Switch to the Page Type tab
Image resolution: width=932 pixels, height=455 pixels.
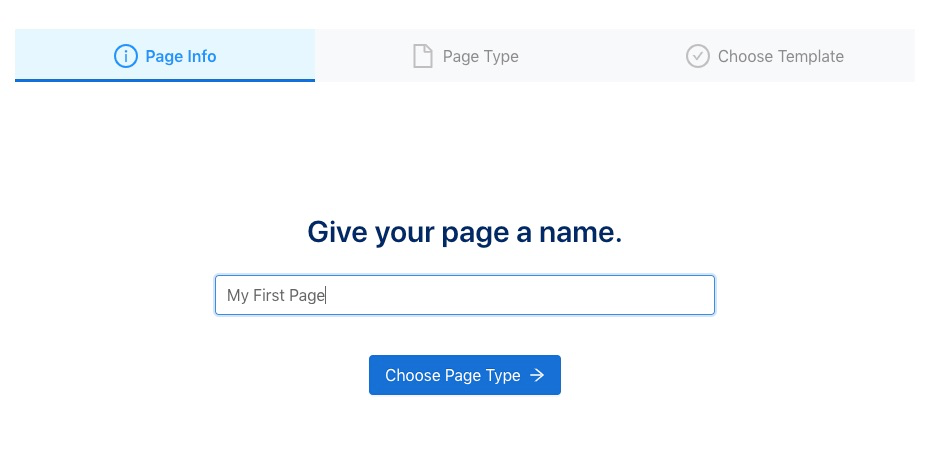click(x=465, y=56)
